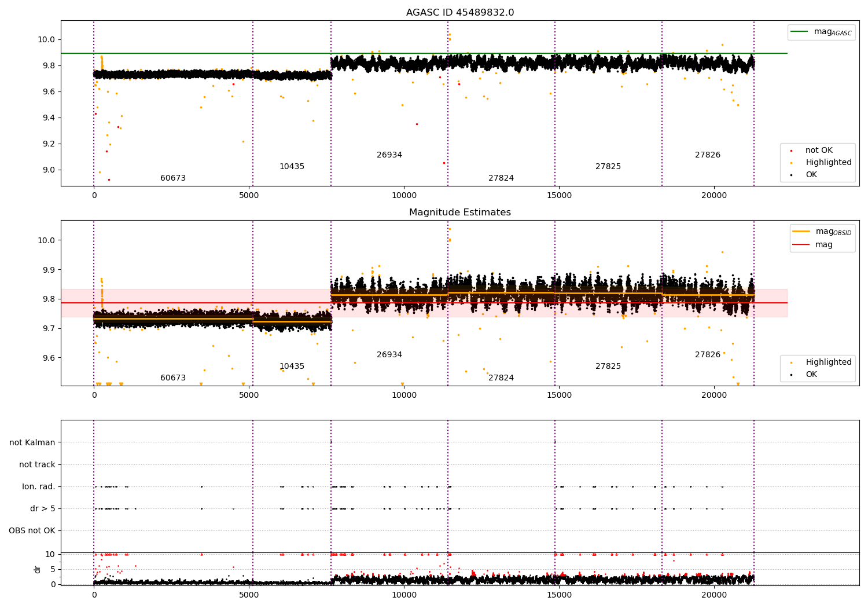The image size is (868, 608).
Task: Click x-axis tick 20000 under the dr plot
Action: pos(714,595)
